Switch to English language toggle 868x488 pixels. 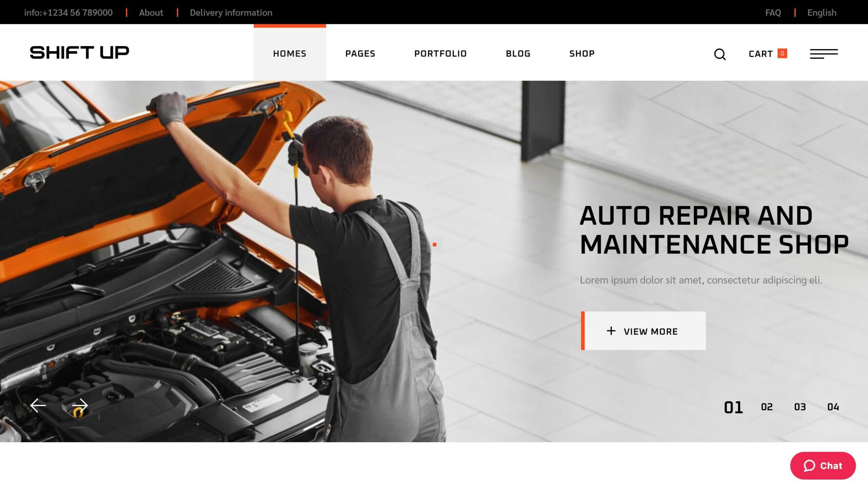pyautogui.click(x=822, y=12)
